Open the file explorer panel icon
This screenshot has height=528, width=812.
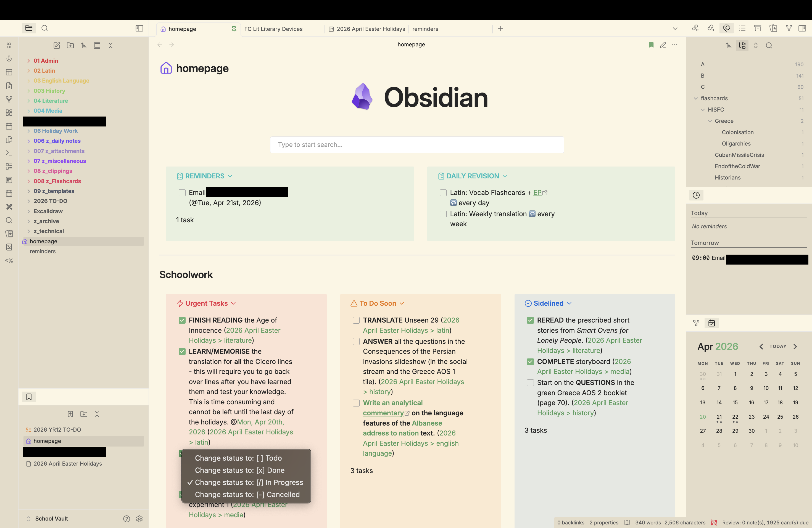[x=29, y=28]
